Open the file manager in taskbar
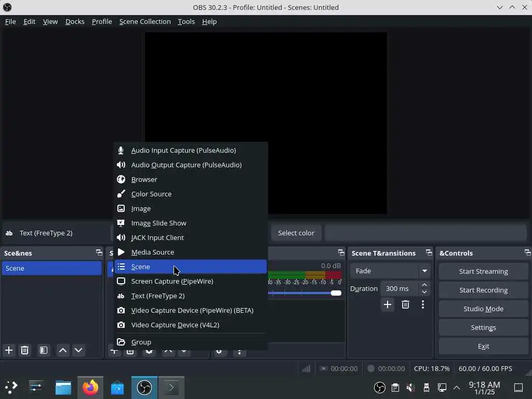This screenshot has width=532, height=399. tap(63, 387)
